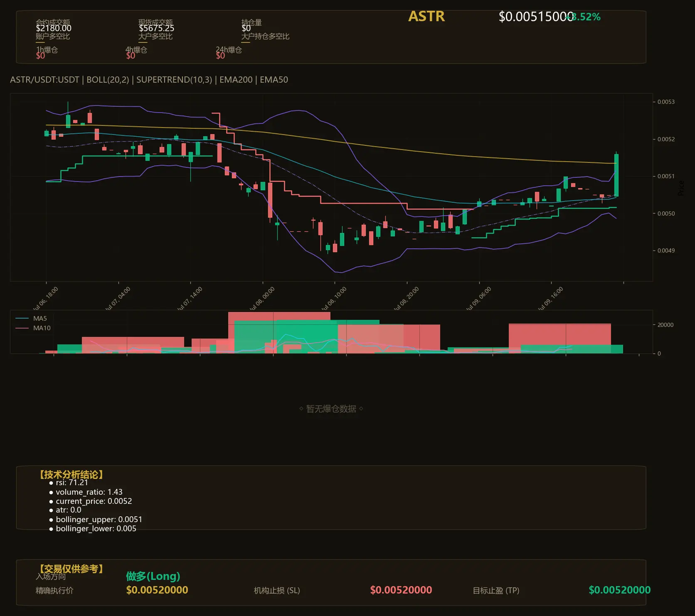
Task: Click the MA5 legend entry
Action: 32,319
